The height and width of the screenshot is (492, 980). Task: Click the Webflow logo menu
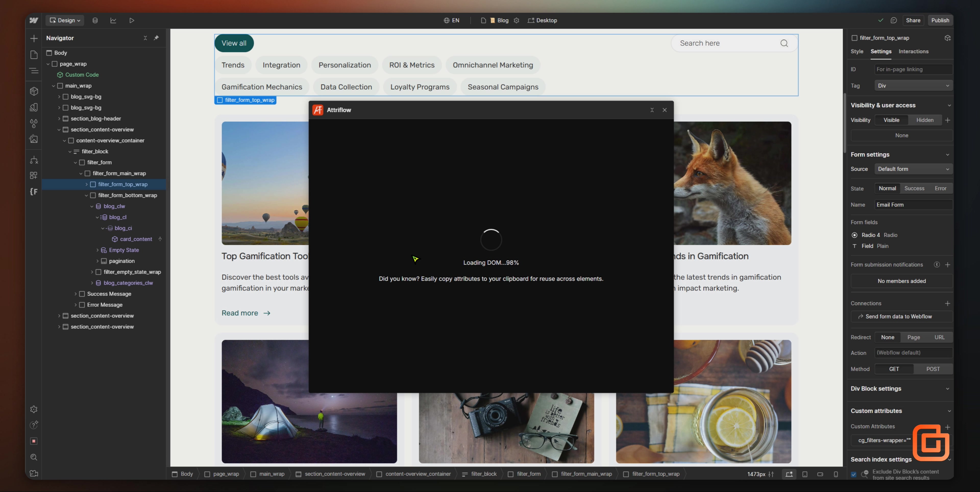[34, 21]
